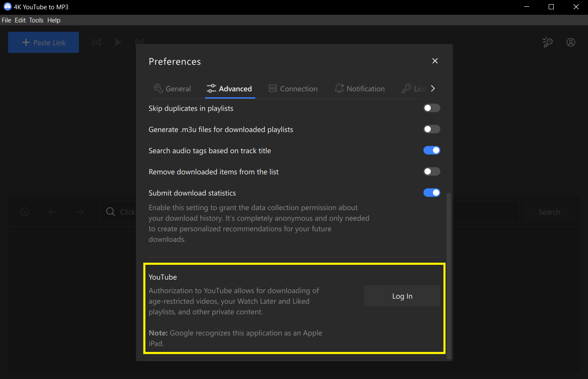Click the "Submit download statistics" label
The image size is (588, 379).
click(x=192, y=193)
